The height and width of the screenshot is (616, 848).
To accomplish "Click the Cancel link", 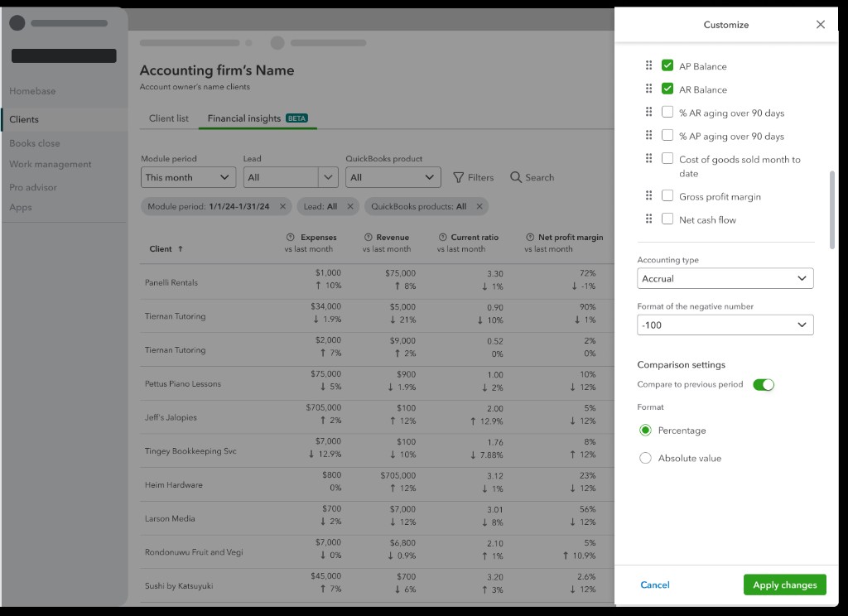I will coord(654,585).
